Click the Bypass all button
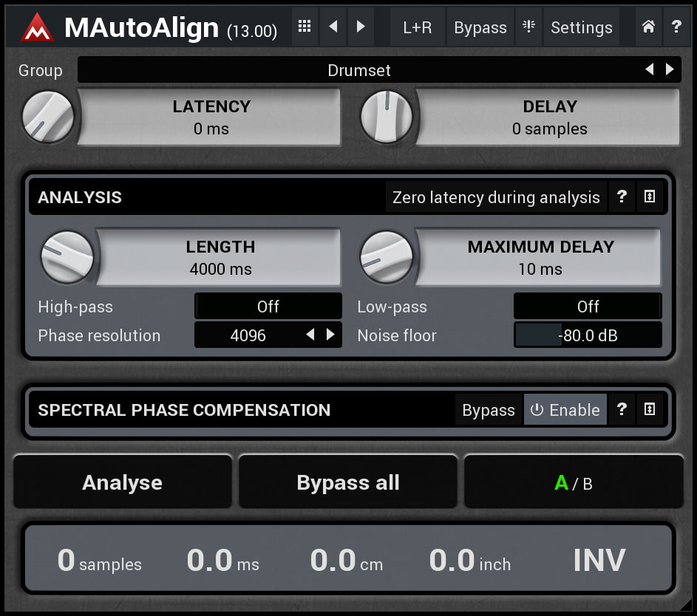The width and height of the screenshot is (697, 616). (348, 482)
